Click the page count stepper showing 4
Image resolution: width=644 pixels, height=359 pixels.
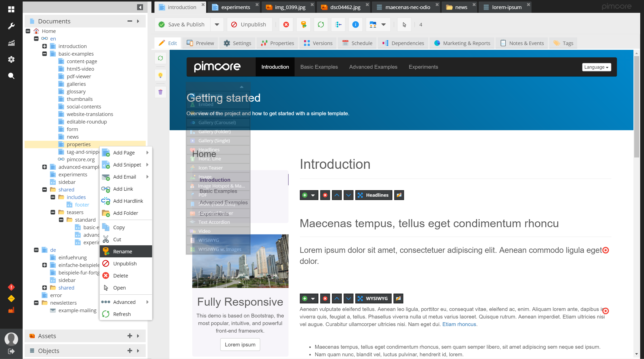pos(420,24)
